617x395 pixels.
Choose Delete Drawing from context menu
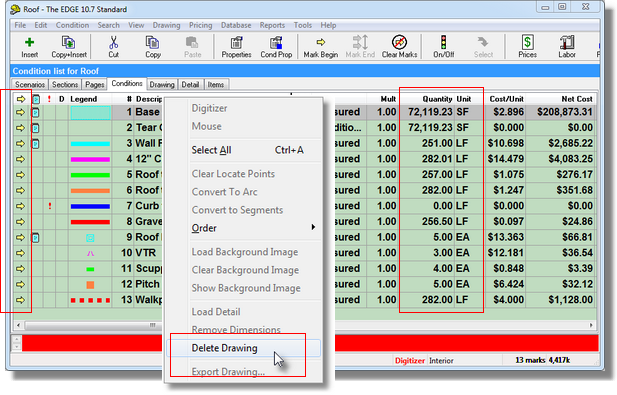[244, 348]
